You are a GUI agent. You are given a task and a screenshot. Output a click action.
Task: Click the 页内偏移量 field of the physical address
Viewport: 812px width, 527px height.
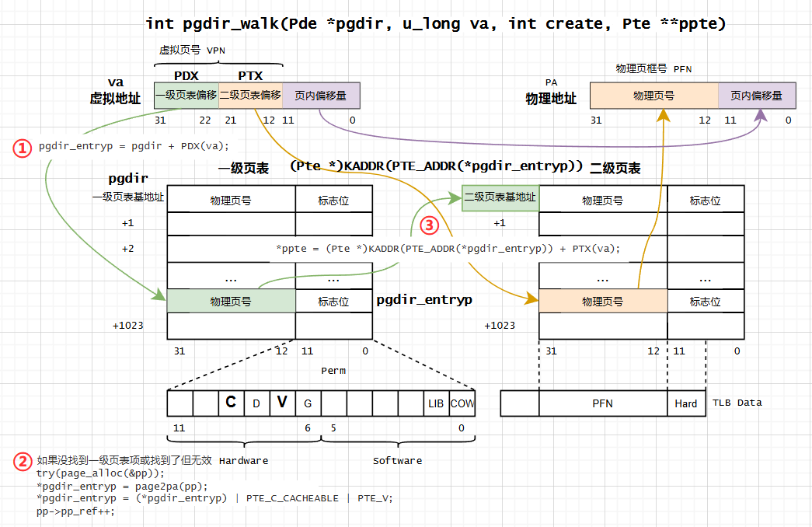click(x=759, y=95)
